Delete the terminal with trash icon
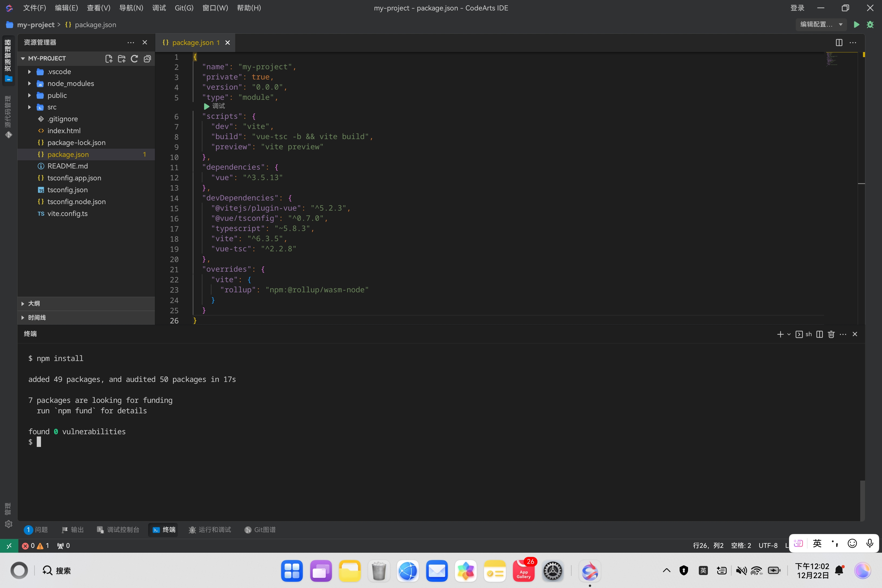The width and height of the screenshot is (882, 588). tap(831, 334)
